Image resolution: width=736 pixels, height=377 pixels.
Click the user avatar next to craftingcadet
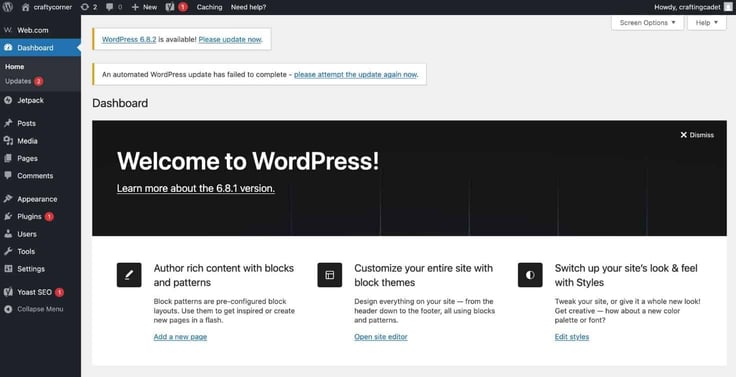click(x=728, y=7)
